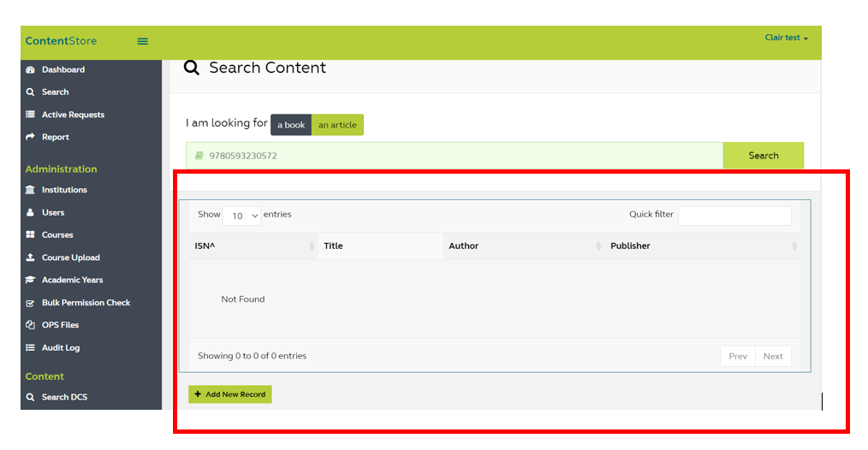The height and width of the screenshot is (450, 868).
Task: Open Search DCS under Content
Action: (x=64, y=397)
